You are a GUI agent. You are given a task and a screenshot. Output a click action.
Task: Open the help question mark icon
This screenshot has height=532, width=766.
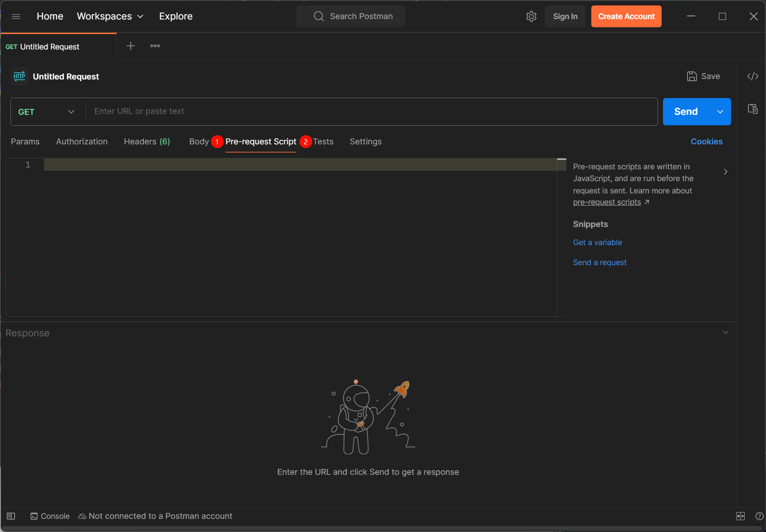tap(759, 516)
